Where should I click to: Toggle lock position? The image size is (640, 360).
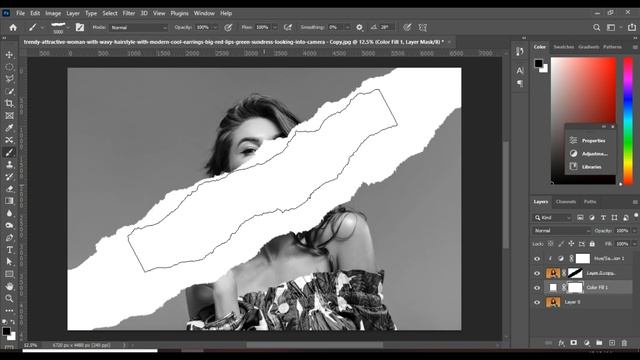coord(571,244)
